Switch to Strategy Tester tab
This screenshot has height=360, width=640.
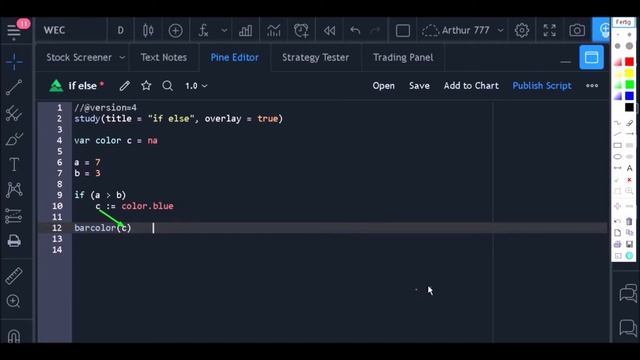pyautogui.click(x=316, y=58)
